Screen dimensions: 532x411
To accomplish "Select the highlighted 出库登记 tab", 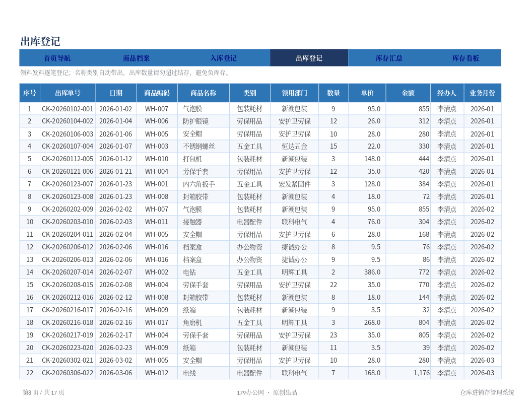I will click(x=309, y=58).
